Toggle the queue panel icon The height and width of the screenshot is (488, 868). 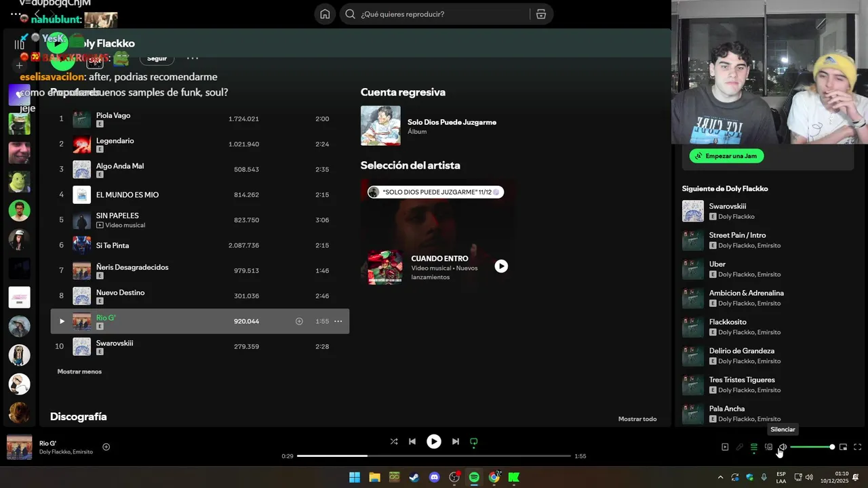point(754,447)
